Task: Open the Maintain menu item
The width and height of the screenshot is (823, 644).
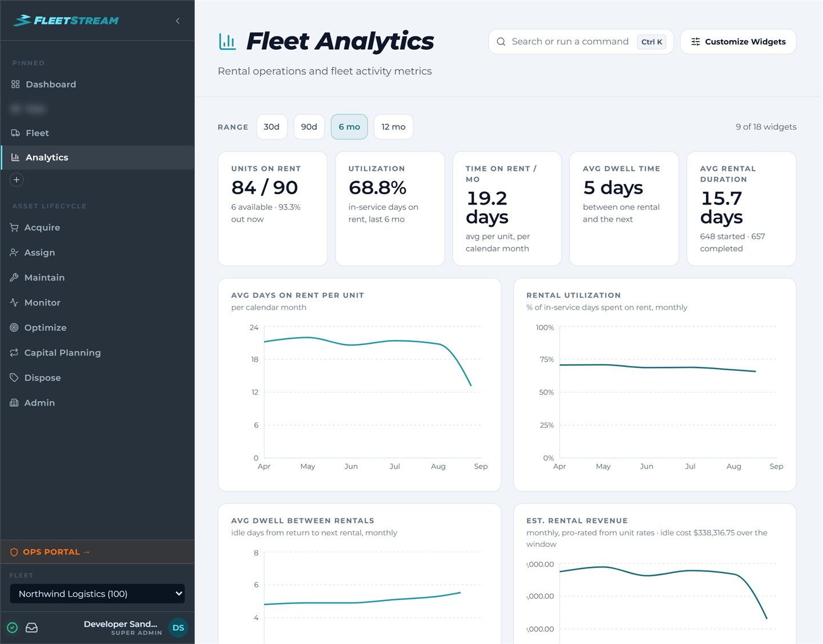Action: click(x=97, y=278)
